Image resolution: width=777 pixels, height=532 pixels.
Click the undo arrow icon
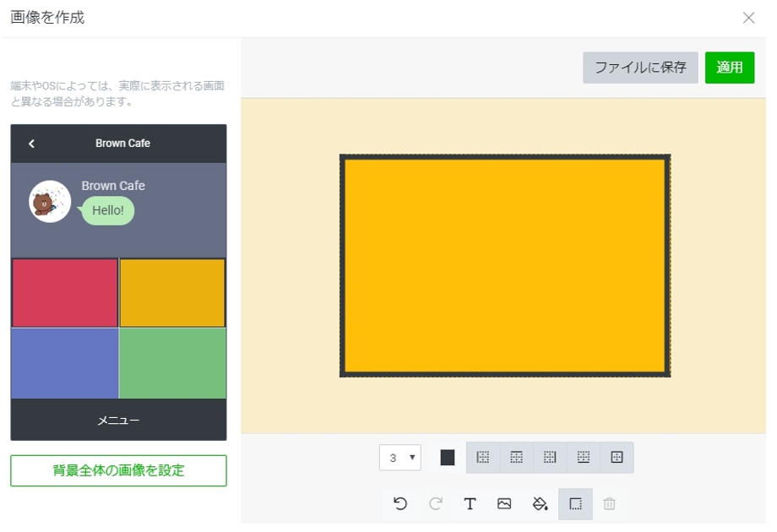coord(400,504)
